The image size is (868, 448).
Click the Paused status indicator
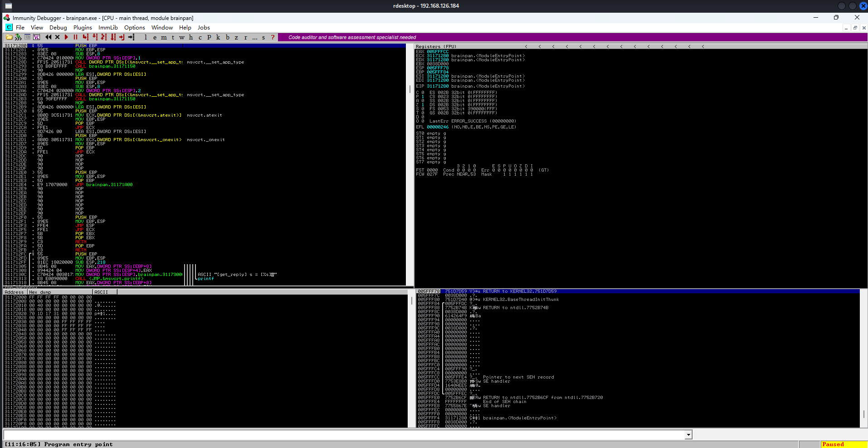pos(844,444)
